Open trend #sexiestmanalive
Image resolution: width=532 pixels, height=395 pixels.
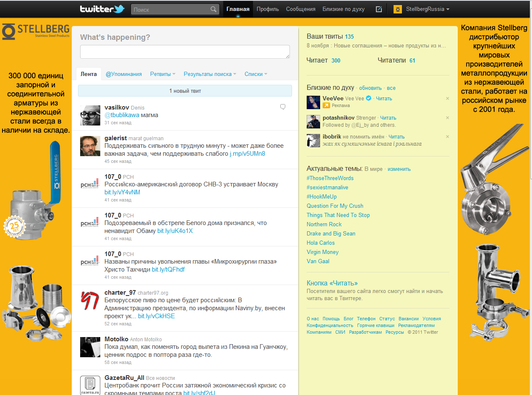point(327,188)
